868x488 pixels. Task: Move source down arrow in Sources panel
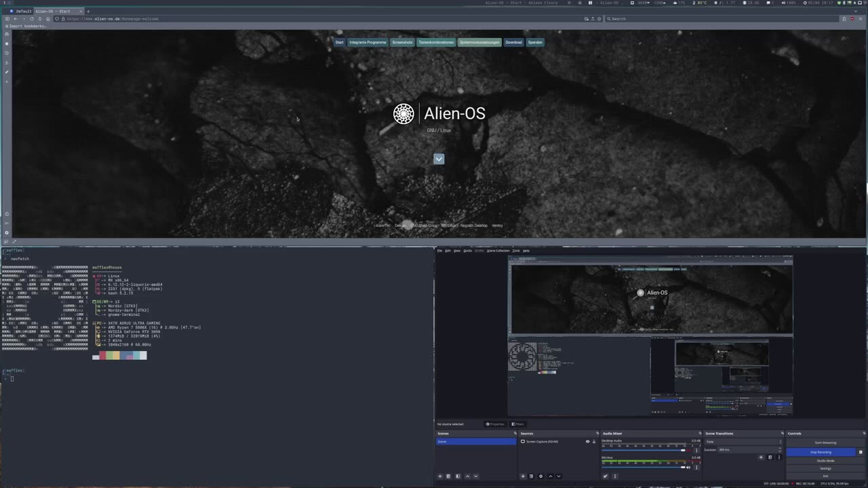[559, 476]
